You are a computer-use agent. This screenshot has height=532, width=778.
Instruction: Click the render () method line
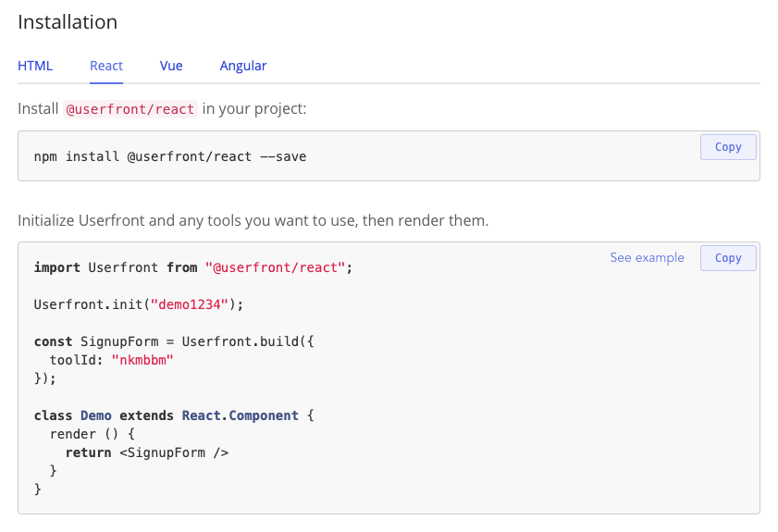pyautogui.click(x=93, y=434)
